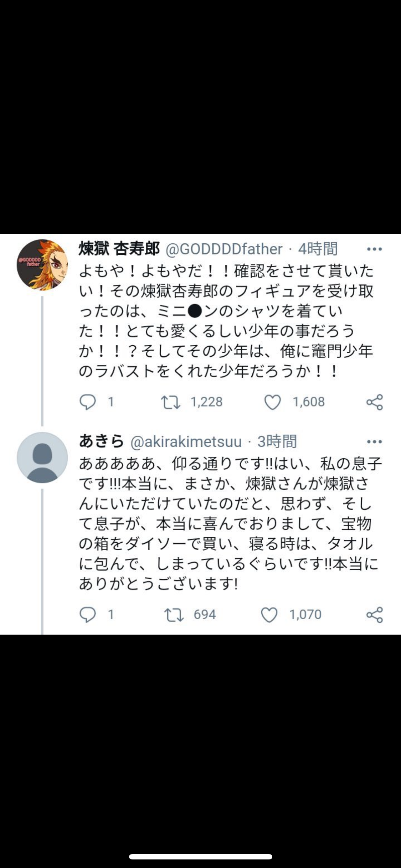
Task: Retweet the @GODDDDfather tweet
Action: [171, 402]
